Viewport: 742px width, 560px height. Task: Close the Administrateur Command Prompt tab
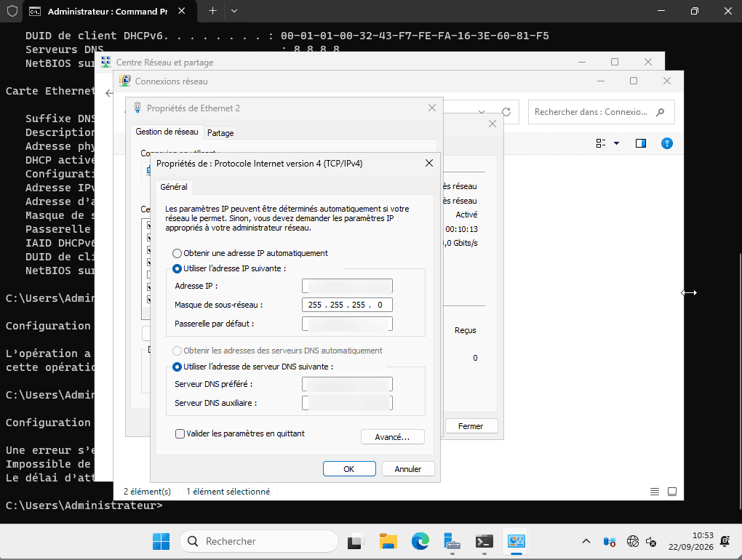(x=182, y=11)
